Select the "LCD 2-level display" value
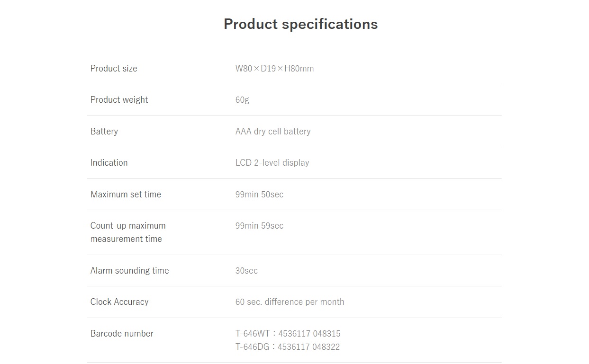Image resolution: width=589 pixels, height=364 pixels. [272, 163]
